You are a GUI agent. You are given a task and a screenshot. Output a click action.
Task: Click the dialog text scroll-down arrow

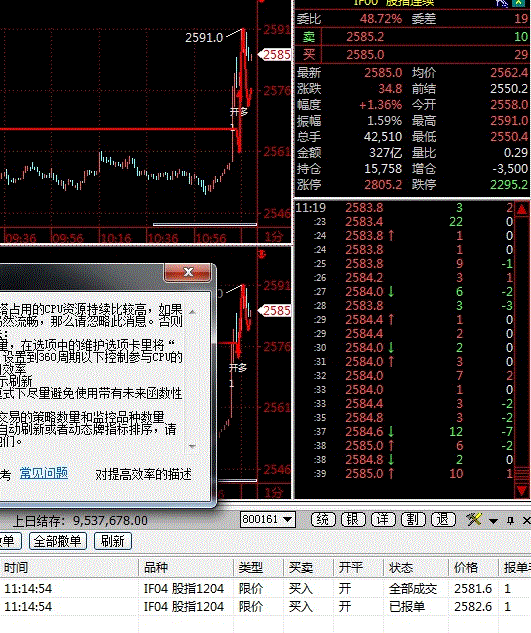pos(192,446)
